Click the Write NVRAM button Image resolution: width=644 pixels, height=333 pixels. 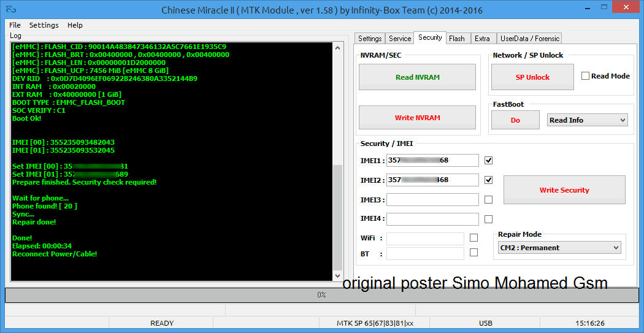417,117
